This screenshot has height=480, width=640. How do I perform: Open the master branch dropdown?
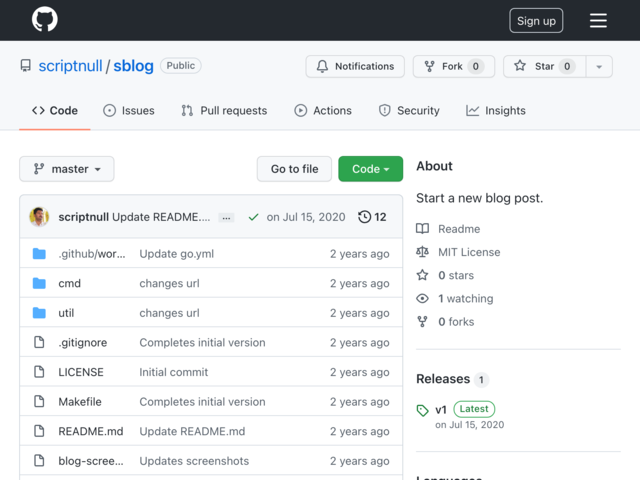[67, 169]
